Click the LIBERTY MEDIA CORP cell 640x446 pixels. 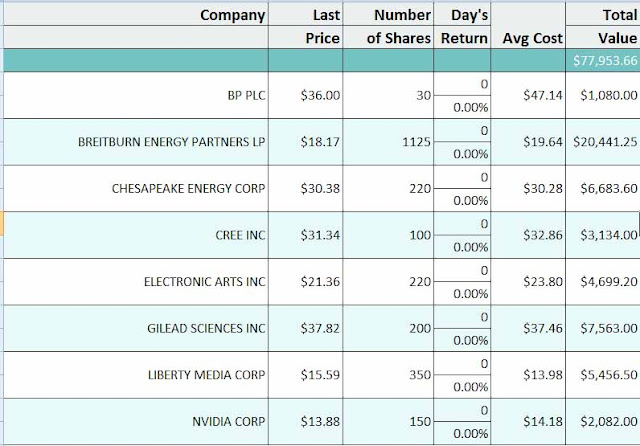point(209,375)
